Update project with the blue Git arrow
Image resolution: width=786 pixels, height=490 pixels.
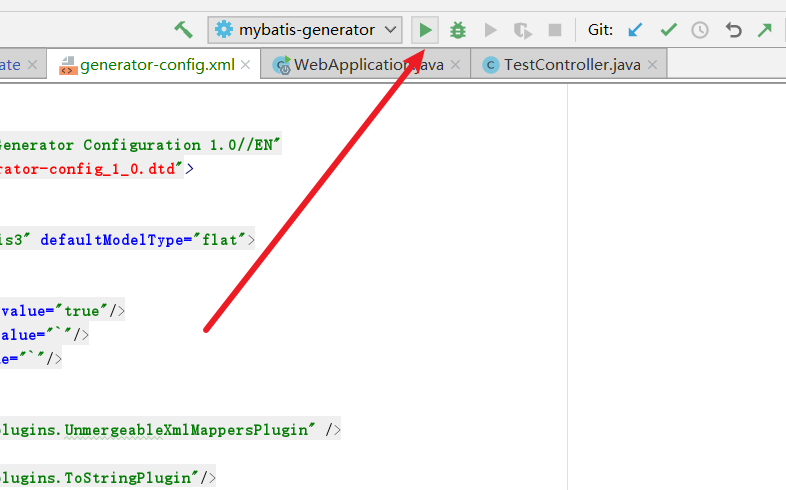pos(635,30)
